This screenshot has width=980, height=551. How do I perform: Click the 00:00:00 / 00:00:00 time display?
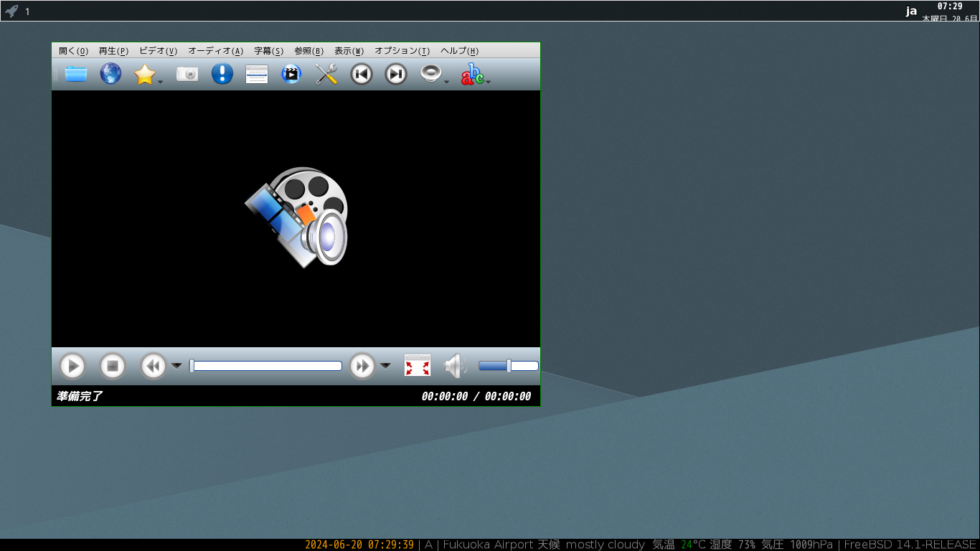(x=476, y=396)
